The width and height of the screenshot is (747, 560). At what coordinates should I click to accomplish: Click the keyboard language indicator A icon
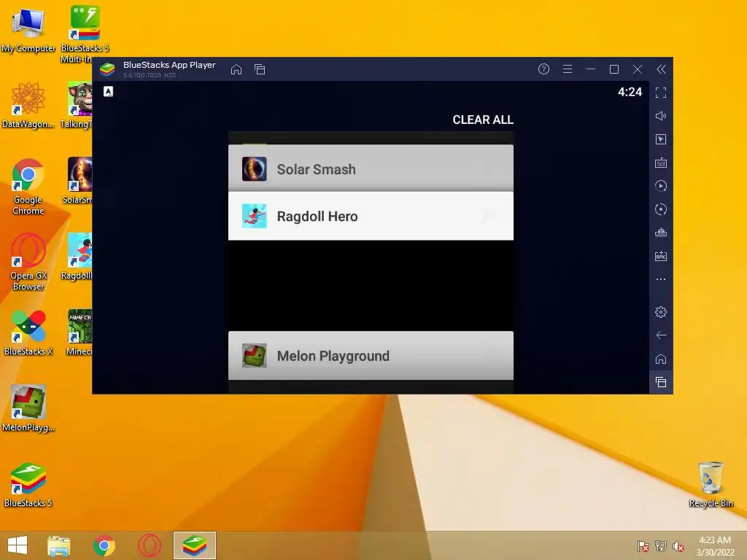click(109, 91)
